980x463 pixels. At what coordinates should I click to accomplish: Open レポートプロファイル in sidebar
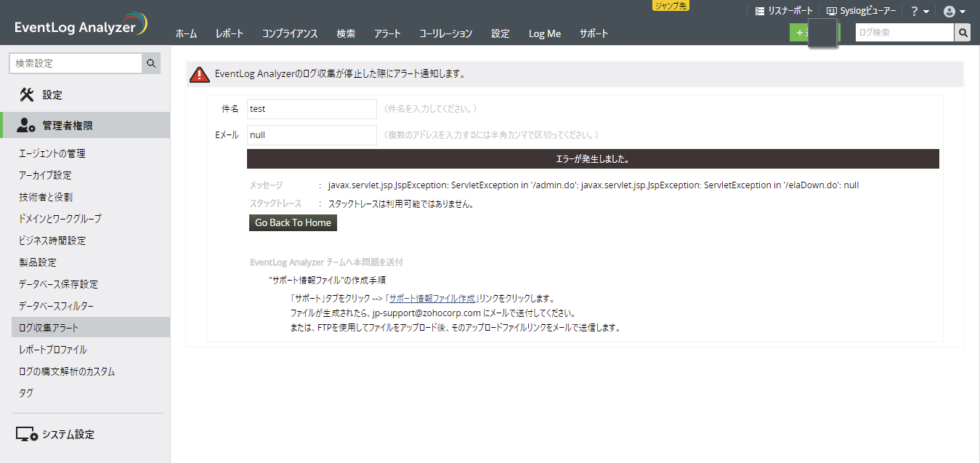click(52, 350)
